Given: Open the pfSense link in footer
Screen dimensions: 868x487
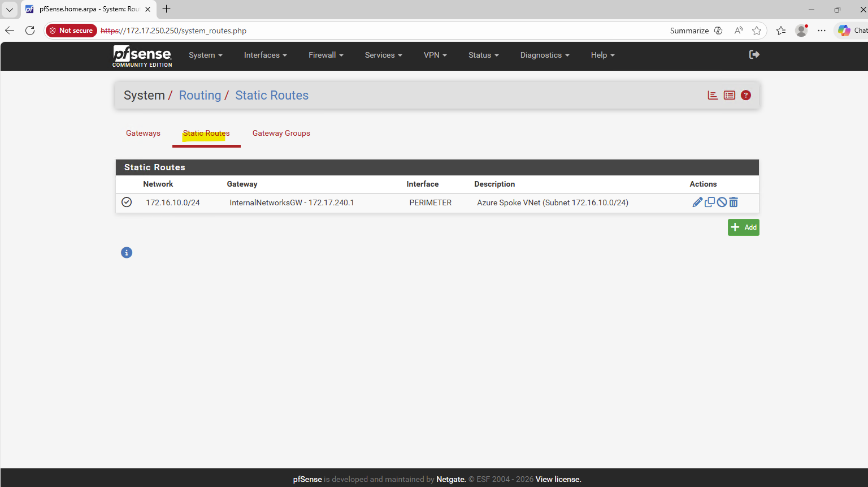Looking at the screenshot, I should click(307, 479).
